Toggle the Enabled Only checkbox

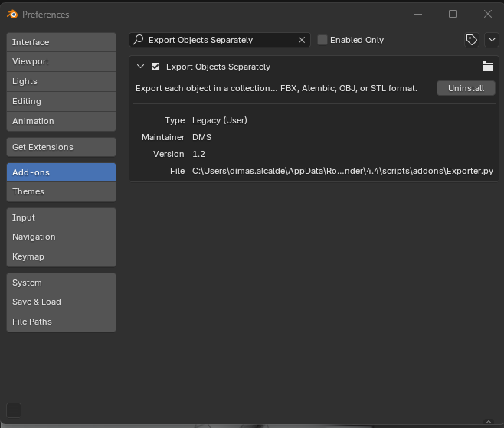(x=322, y=40)
